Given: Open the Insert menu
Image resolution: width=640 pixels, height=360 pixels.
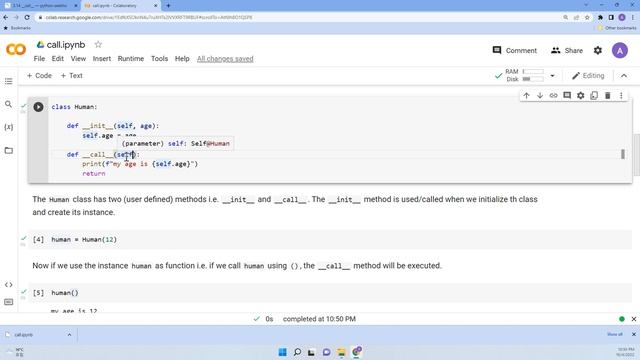Looking at the screenshot, I should point(102,59).
